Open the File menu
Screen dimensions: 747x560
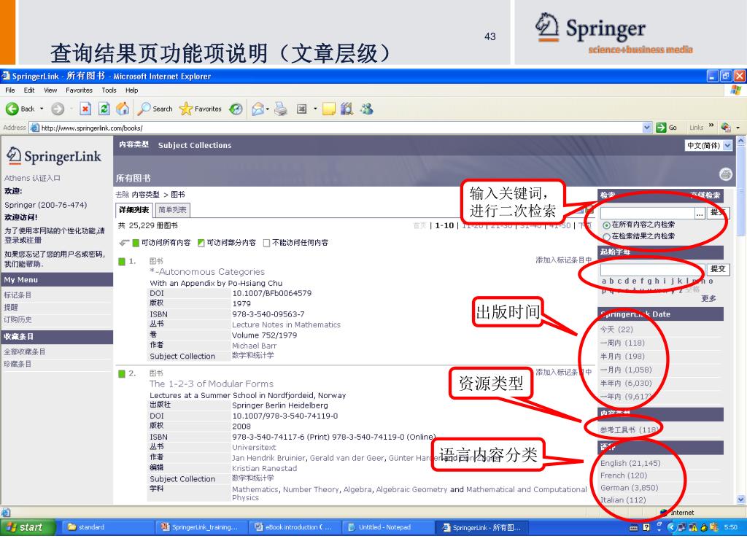(x=10, y=90)
